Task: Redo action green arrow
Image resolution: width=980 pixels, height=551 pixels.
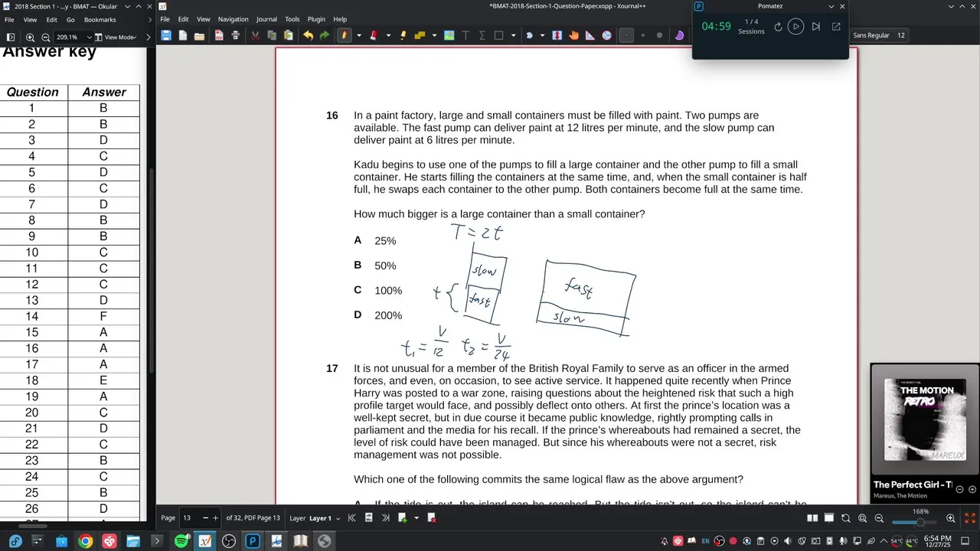Action: click(x=325, y=35)
